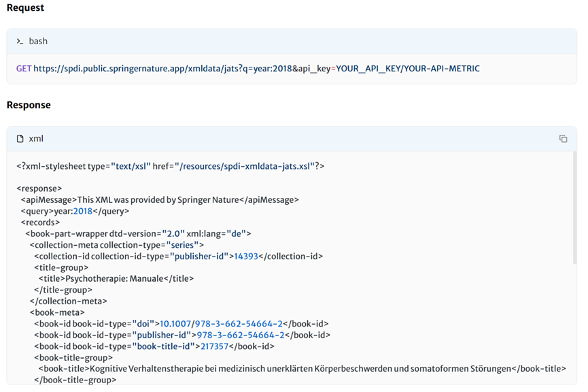Click the 'xml' code block label
The width and height of the screenshot is (588, 392).
click(36, 139)
